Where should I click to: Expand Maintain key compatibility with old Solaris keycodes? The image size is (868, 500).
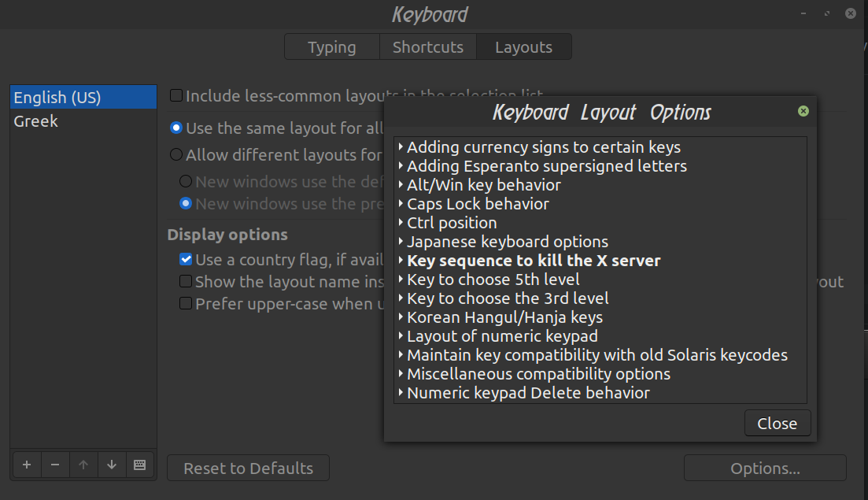tap(401, 354)
